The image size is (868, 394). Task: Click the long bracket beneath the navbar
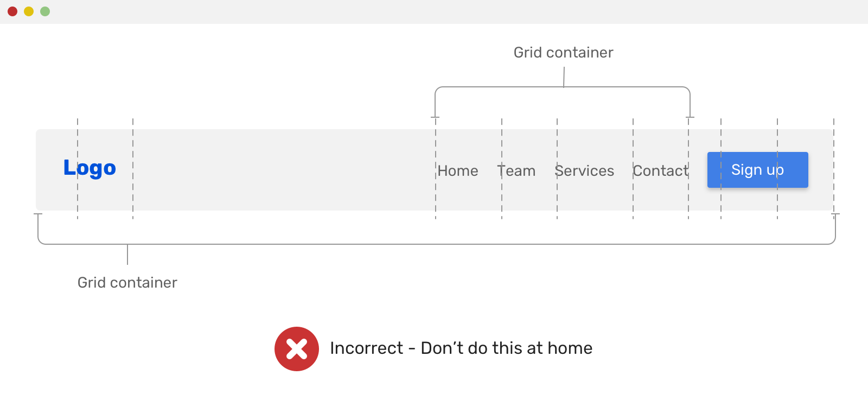pyautogui.click(x=434, y=244)
